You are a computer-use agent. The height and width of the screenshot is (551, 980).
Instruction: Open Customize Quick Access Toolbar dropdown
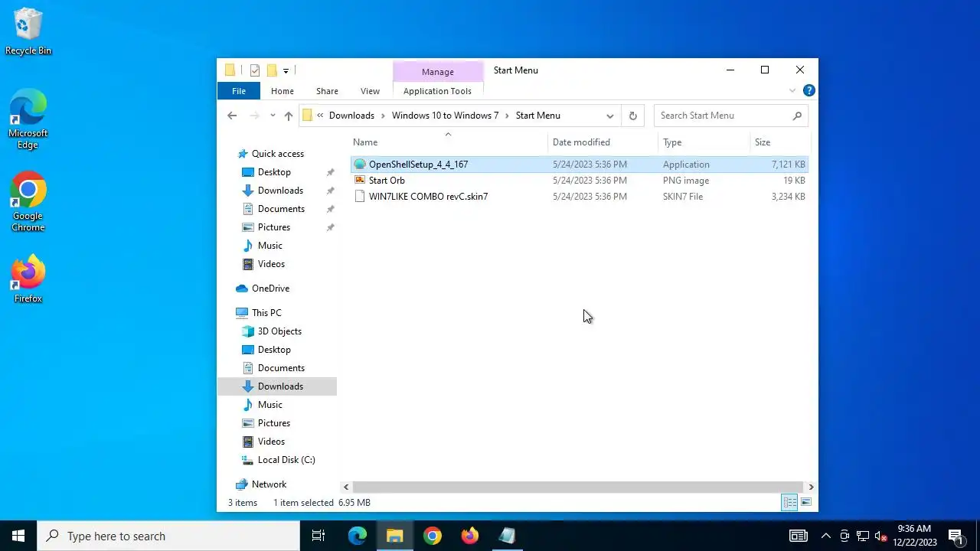286,70
